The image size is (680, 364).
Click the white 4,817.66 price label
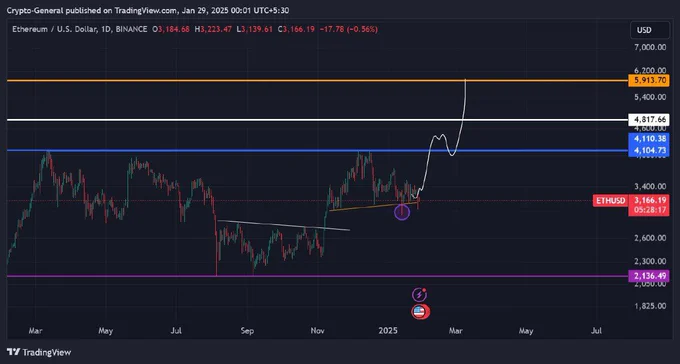click(648, 120)
